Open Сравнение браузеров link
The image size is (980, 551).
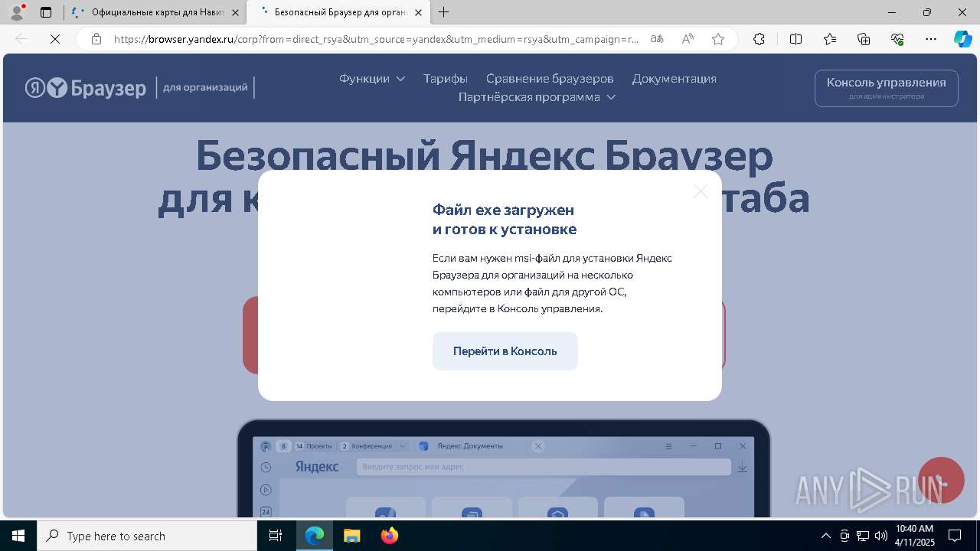pyautogui.click(x=550, y=79)
